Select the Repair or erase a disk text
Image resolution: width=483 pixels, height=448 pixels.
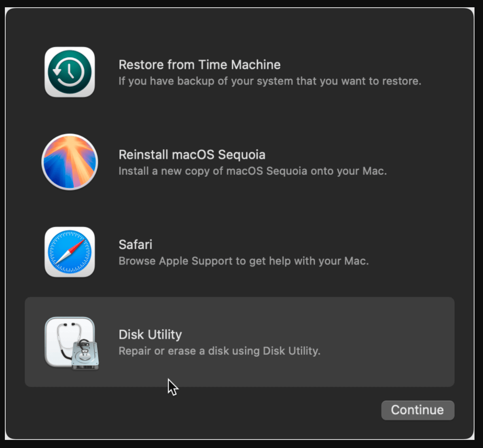(219, 351)
